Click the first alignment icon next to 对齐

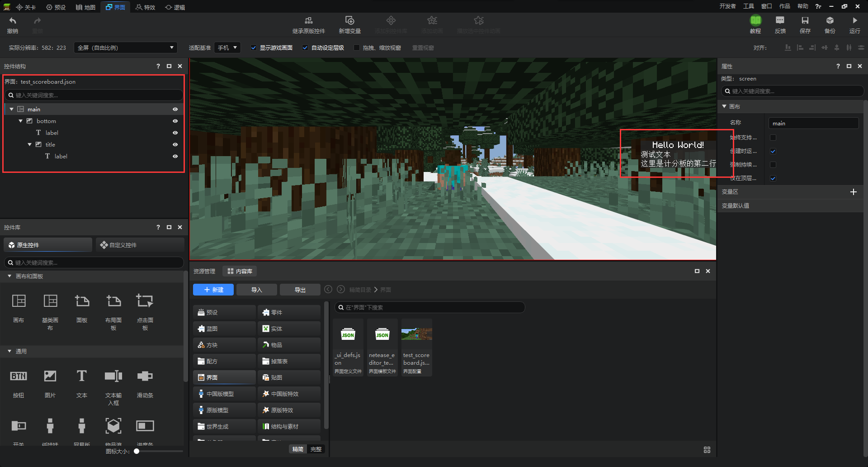coord(788,48)
